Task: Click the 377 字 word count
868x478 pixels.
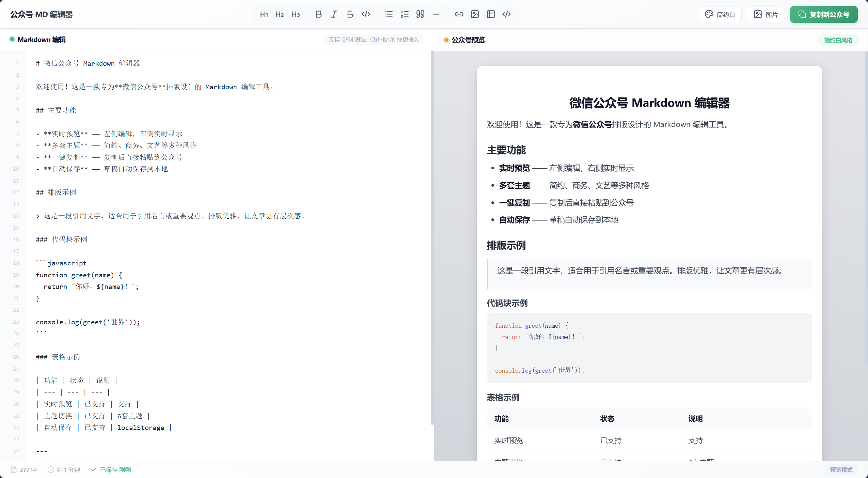Action: coord(24,470)
